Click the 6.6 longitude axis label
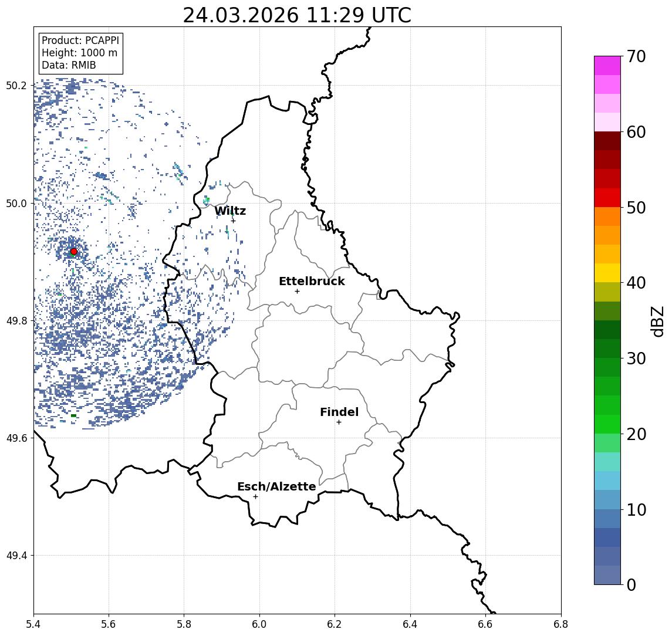Viewport: 672px width, 636px height. pos(485,624)
